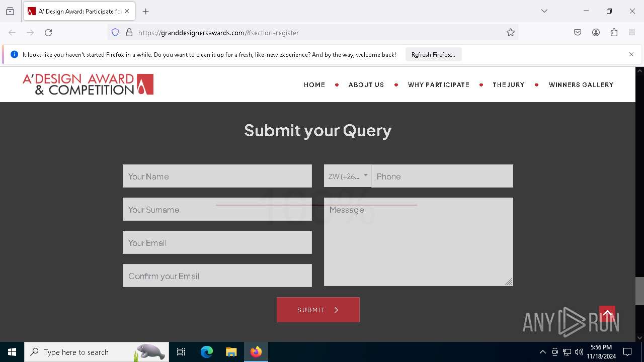Viewport: 644px width, 362px height.
Task: Open the ZW country code dropdown
Action: 348,176
